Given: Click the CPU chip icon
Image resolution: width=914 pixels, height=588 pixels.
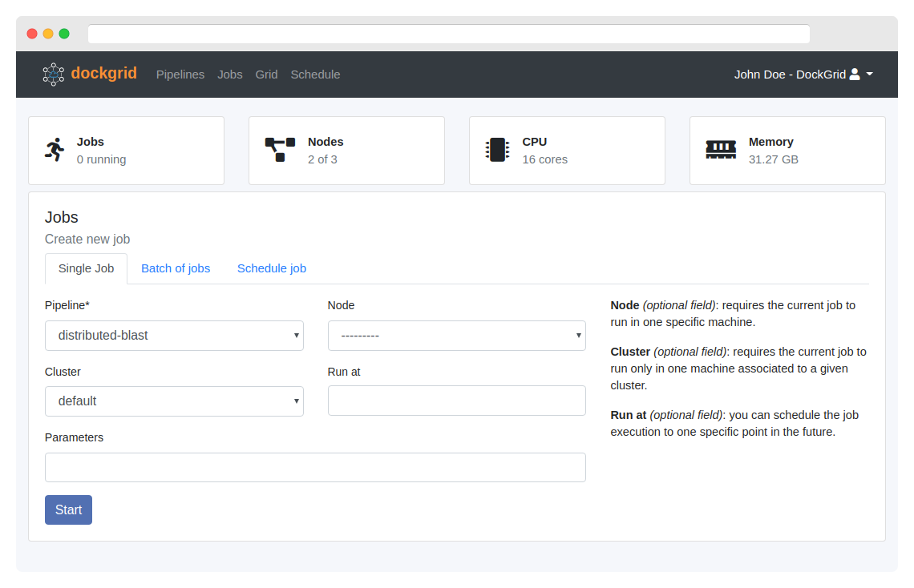Looking at the screenshot, I should tap(497, 150).
